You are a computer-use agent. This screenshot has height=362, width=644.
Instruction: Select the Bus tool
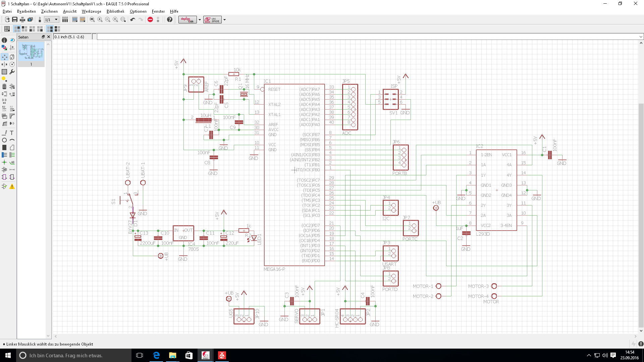click(x=4, y=155)
